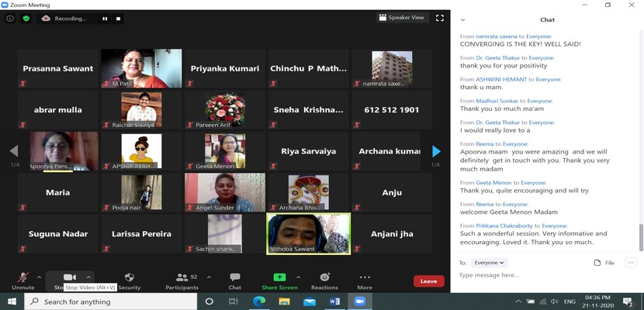
Task: Click the red Leave button
Action: [428, 281]
